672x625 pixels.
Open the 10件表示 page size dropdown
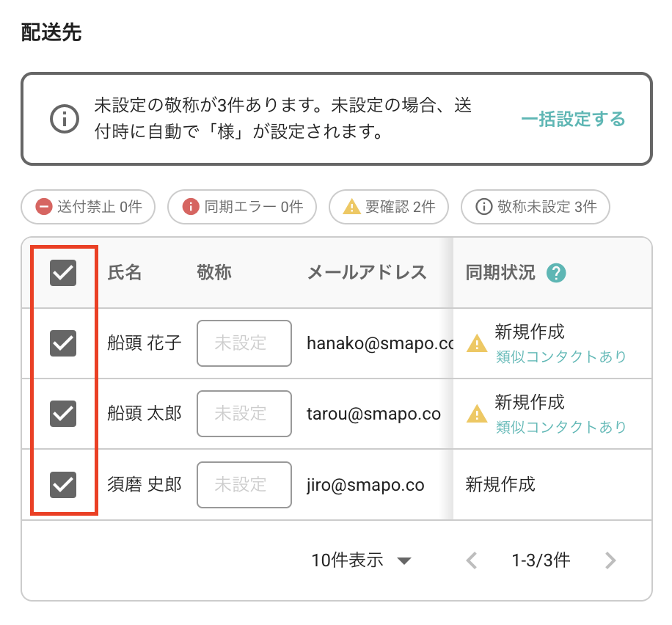coord(361,560)
